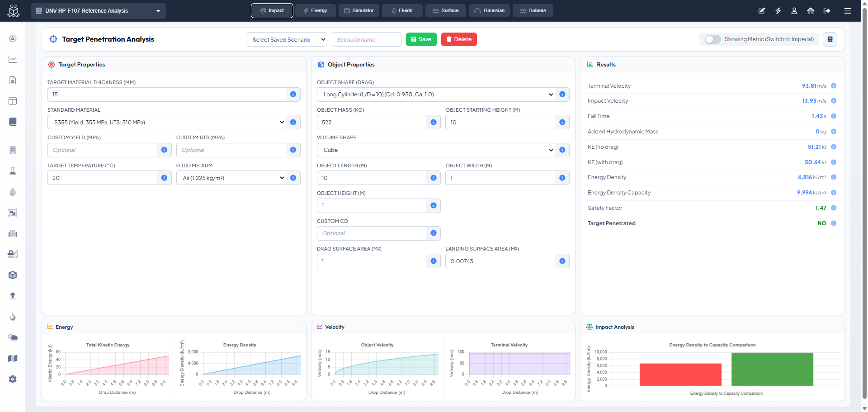This screenshot has height=412, width=868.
Task: Open the settings gear in left sidebar
Action: pyautogui.click(x=13, y=379)
